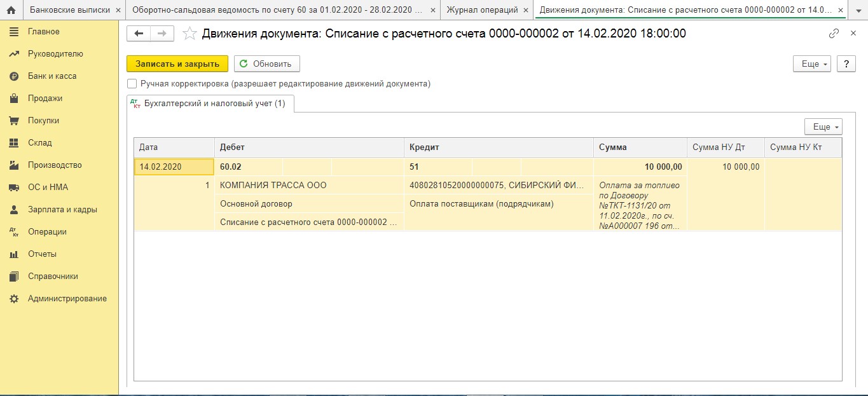
Task: Select the Бухгалтерский и налоговый учет (1) tab
Action: tap(210, 104)
